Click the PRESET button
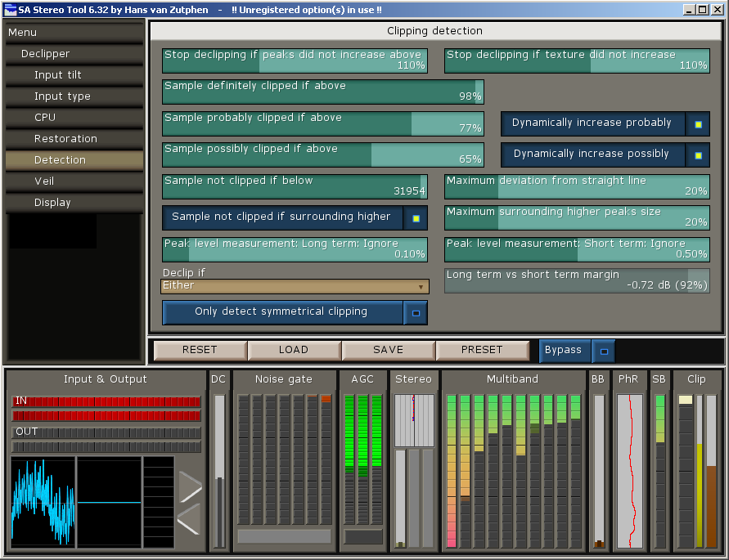The height and width of the screenshot is (560, 729). point(482,350)
